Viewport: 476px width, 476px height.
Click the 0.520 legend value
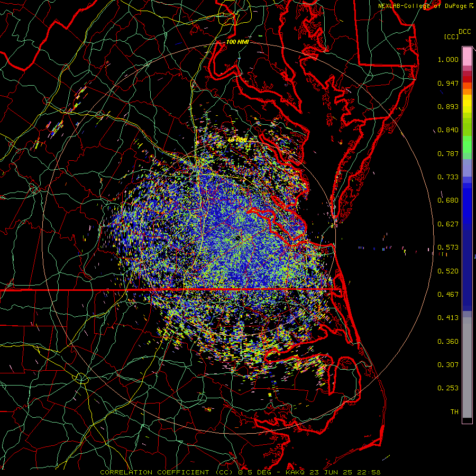pyautogui.click(x=448, y=271)
